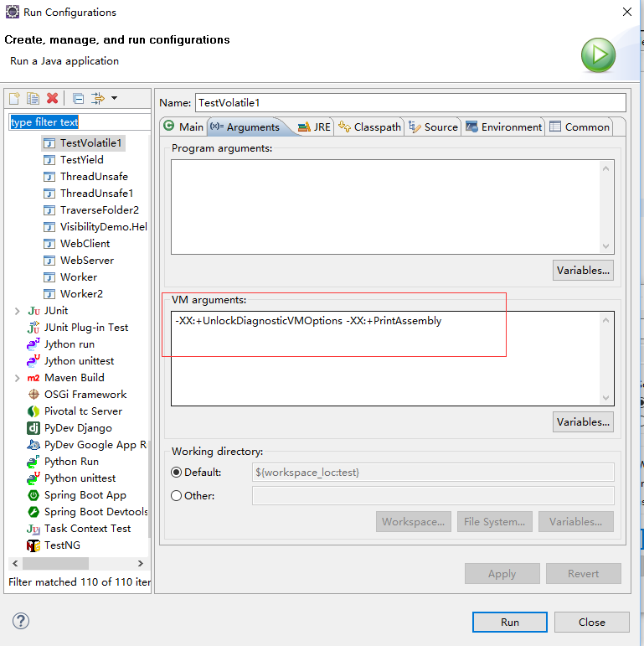644x646 pixels.
Task: Switch to the Arguments tab
Action: (245, 127)
